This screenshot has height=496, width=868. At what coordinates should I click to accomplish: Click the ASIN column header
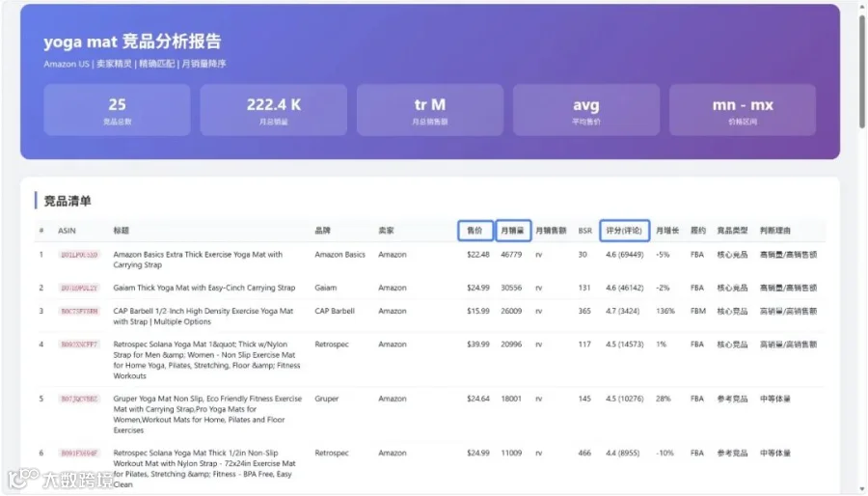(x=67, y=231)
